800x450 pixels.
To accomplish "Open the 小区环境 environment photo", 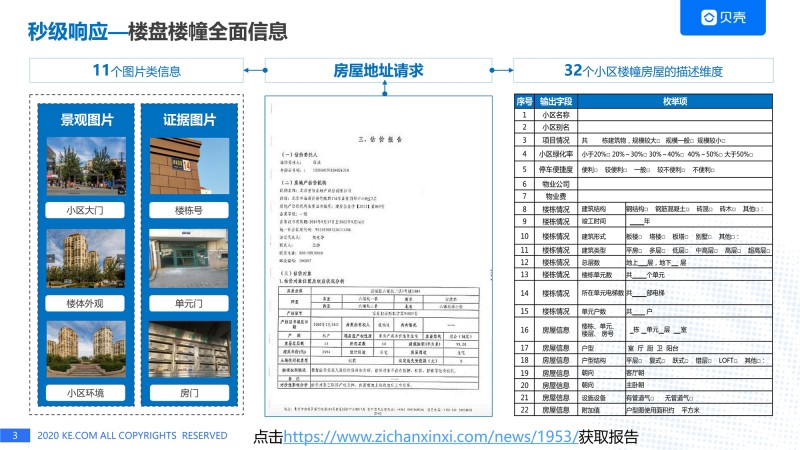I will 86,349.
